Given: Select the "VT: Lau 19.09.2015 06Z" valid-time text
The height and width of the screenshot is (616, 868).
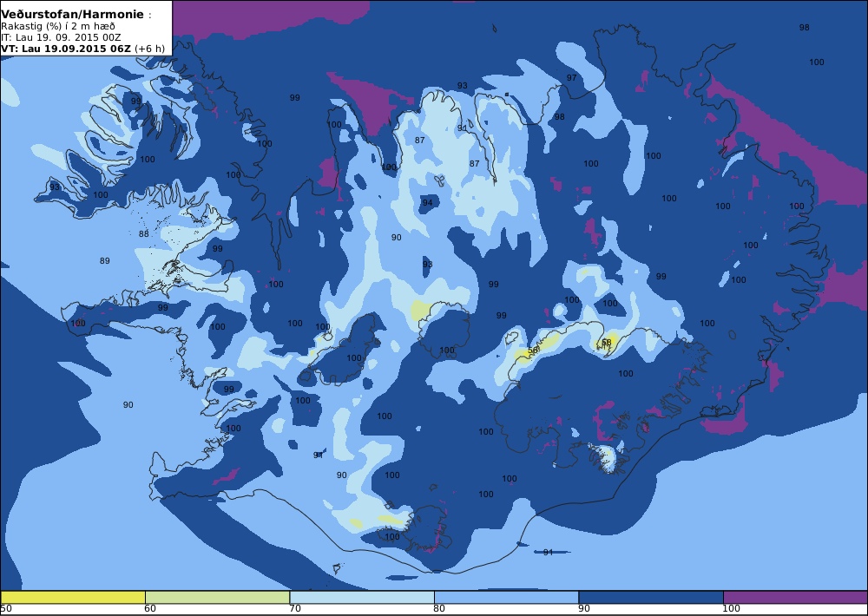Looking at the screenshot, I should click(x=65, y=48).
